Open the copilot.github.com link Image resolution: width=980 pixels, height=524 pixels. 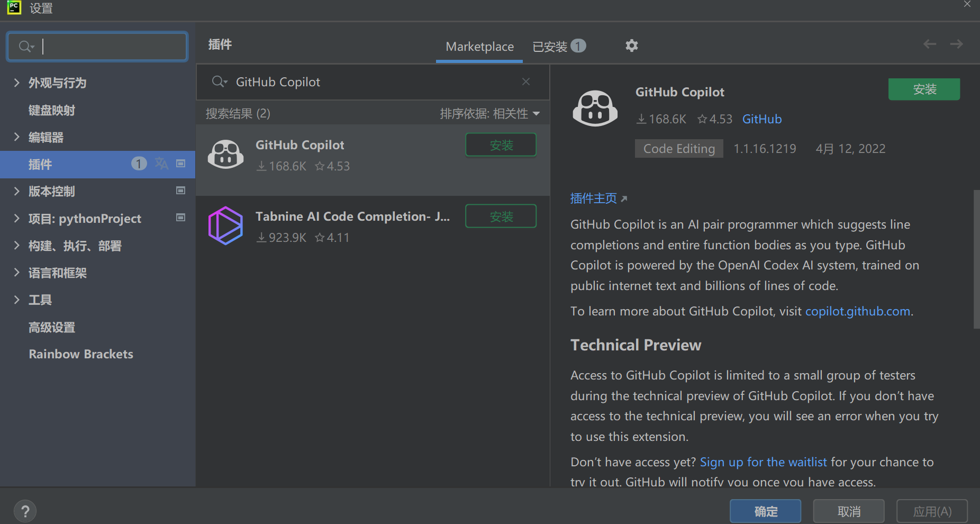pyautogui.click(x=857, y=311)
